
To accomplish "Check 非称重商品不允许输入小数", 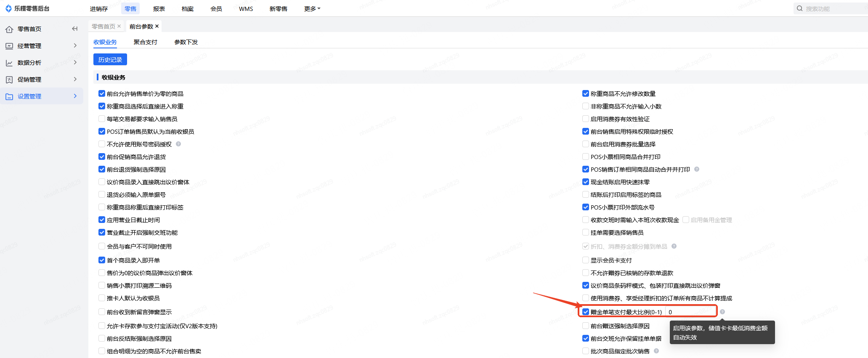I will 586,106.
